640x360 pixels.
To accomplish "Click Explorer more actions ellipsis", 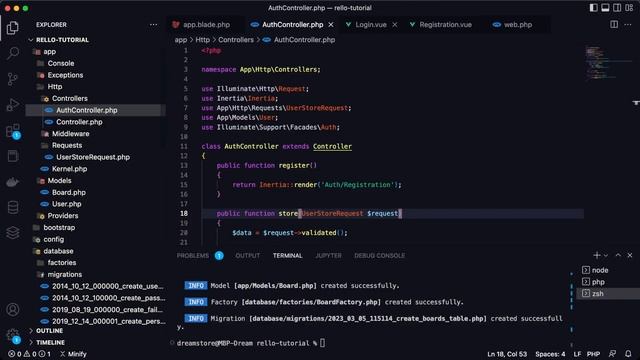I will (x=153, y=24).
